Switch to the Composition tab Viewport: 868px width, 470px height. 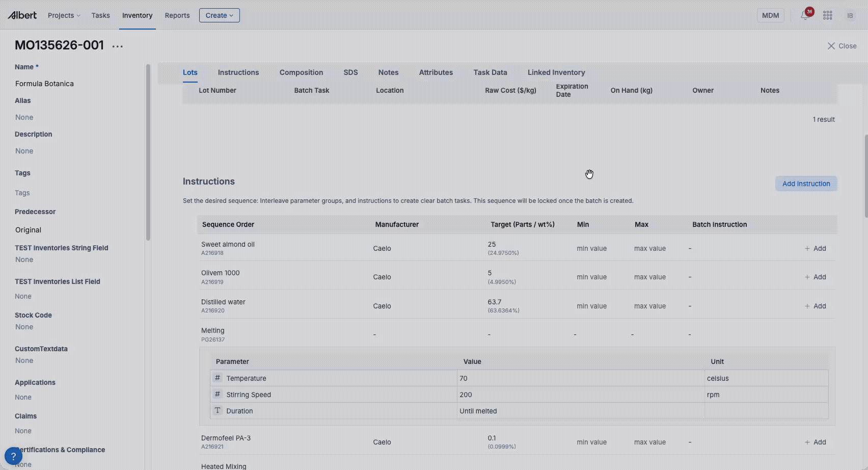click(301, 72)
